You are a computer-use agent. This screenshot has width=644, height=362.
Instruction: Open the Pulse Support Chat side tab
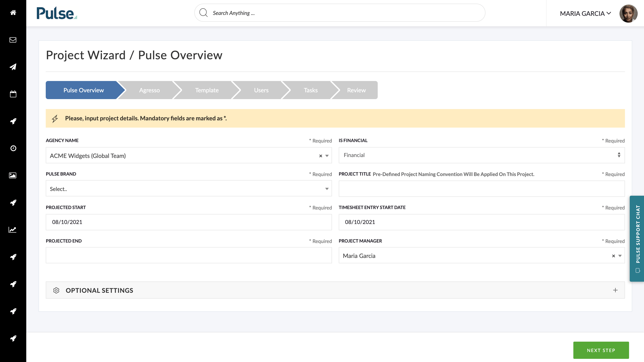(637, 239)
